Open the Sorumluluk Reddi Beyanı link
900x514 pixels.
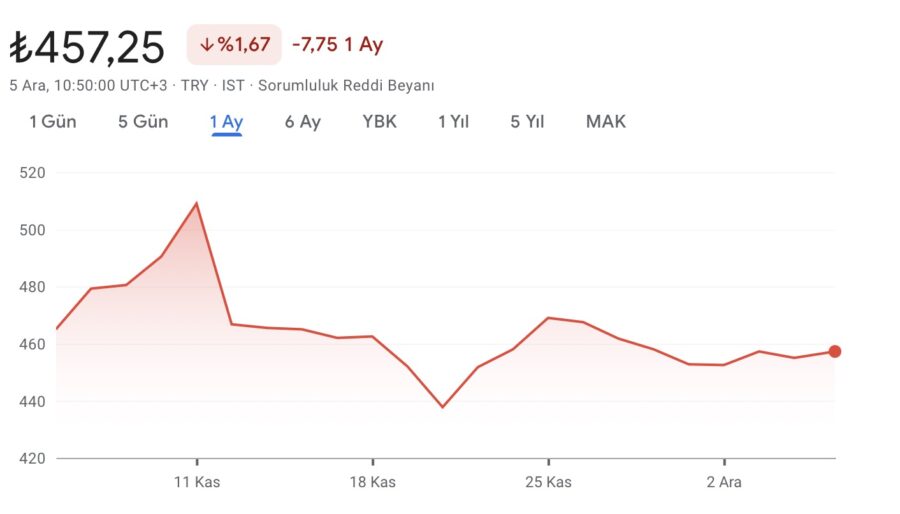tap(346, 85)
